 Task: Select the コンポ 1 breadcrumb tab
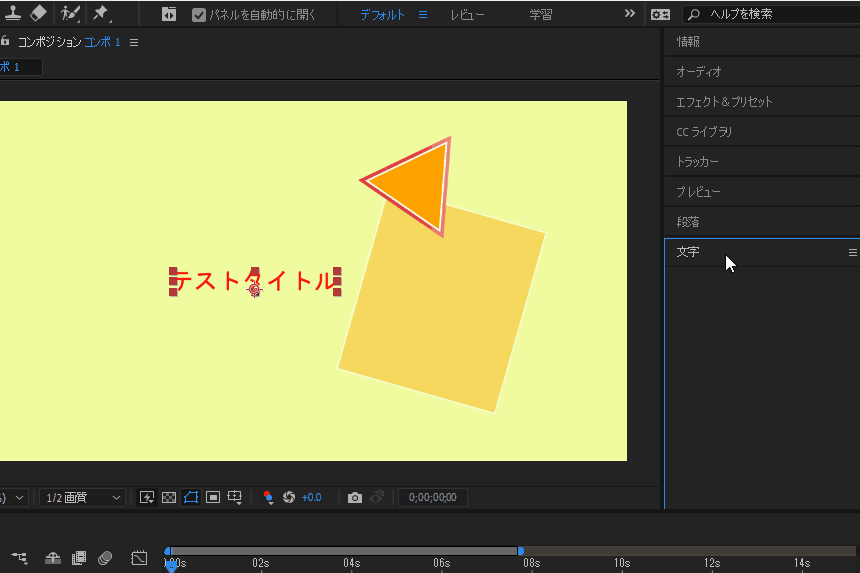(x=20, y=67)
